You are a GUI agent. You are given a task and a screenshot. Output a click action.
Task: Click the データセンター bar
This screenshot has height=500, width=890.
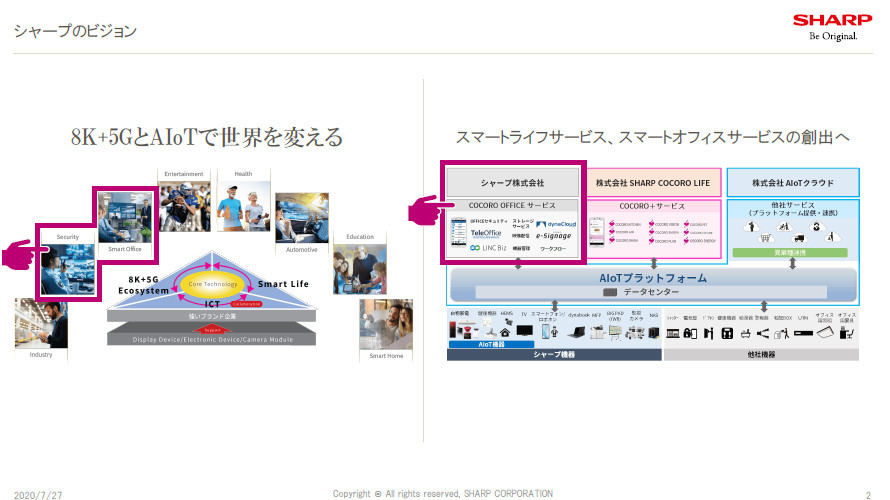[652, 292]
